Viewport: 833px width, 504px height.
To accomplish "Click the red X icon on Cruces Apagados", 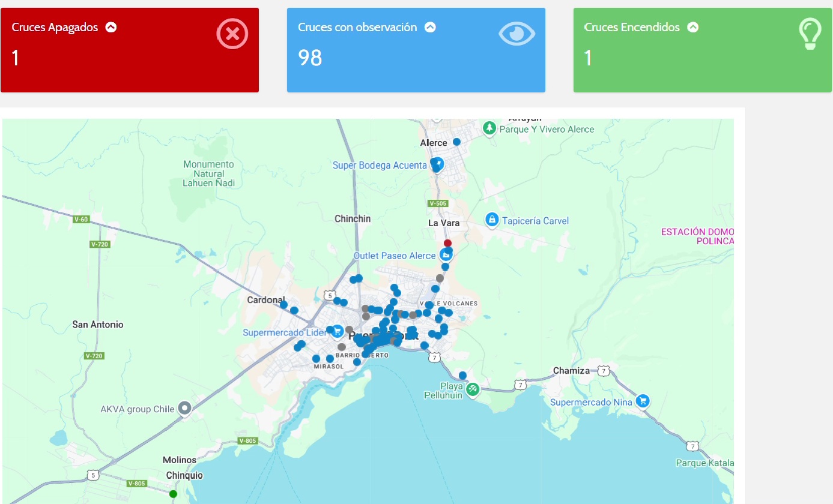I will click(232, 33).
